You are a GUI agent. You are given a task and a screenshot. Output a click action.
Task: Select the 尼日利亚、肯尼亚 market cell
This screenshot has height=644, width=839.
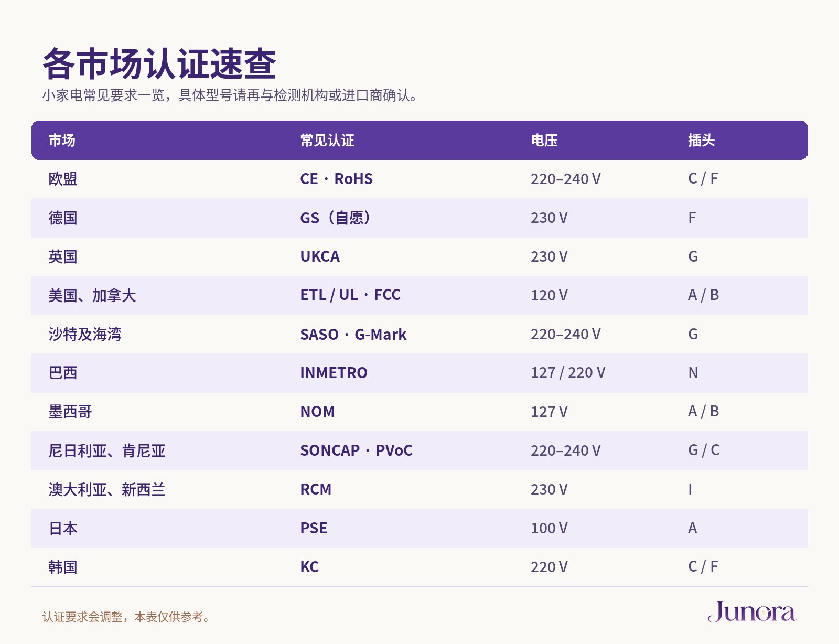(x=107, y=450)
